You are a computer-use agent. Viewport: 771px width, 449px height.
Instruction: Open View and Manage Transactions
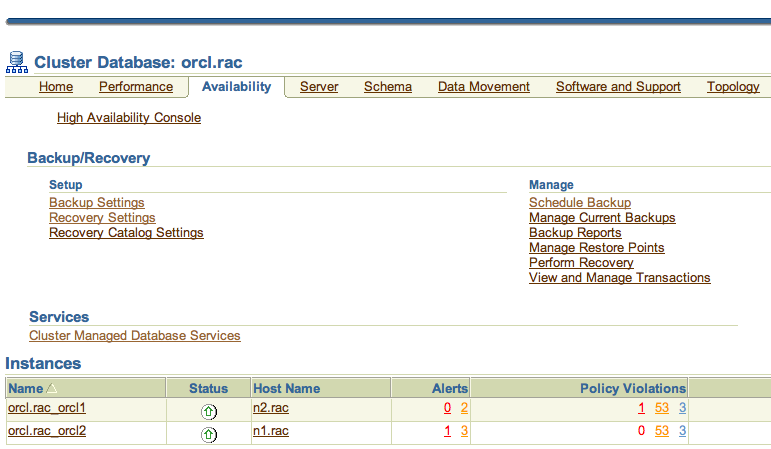tap(620, 277)
